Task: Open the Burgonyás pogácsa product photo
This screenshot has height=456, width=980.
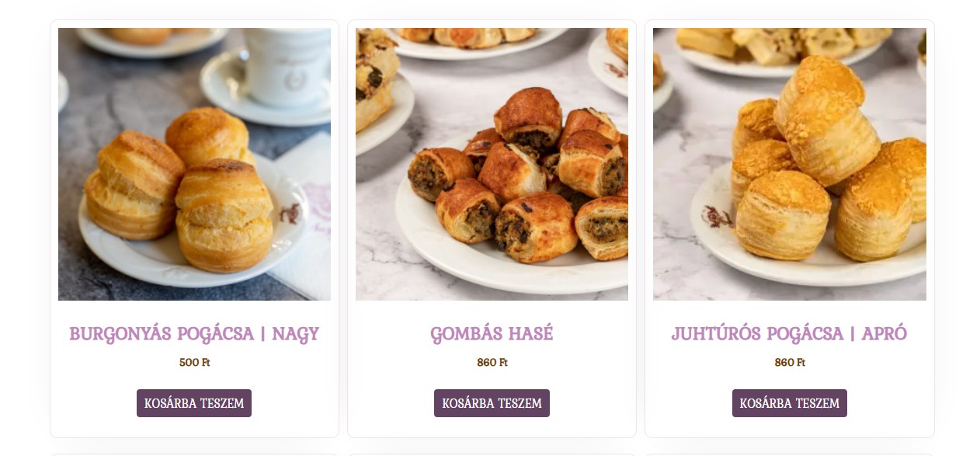Action: click(x=194, y=164)
